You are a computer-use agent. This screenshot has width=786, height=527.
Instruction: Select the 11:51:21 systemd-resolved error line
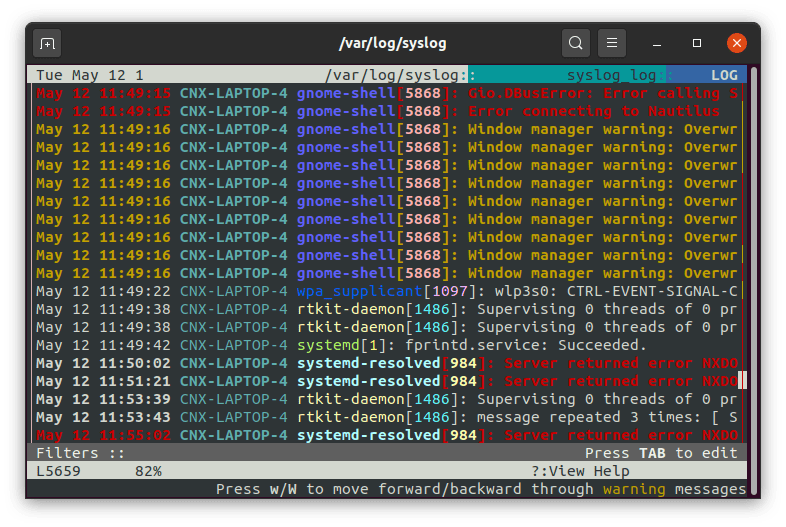pyautogui.click(x=387, y=382)
